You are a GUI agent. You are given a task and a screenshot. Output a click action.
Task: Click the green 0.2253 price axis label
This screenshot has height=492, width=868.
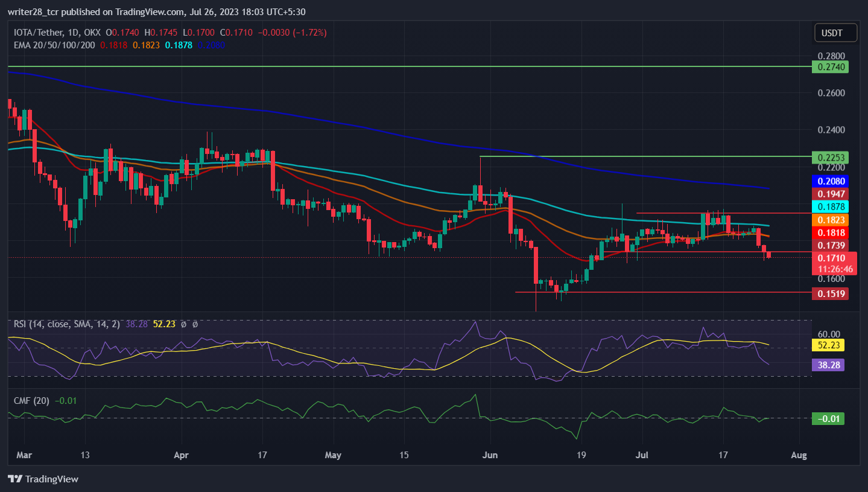point(831,158)
